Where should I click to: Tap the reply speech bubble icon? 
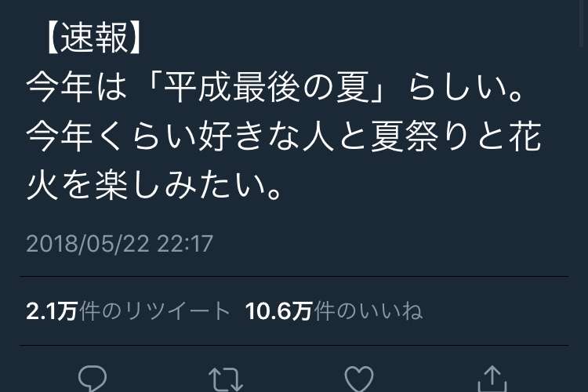point(93,379)
